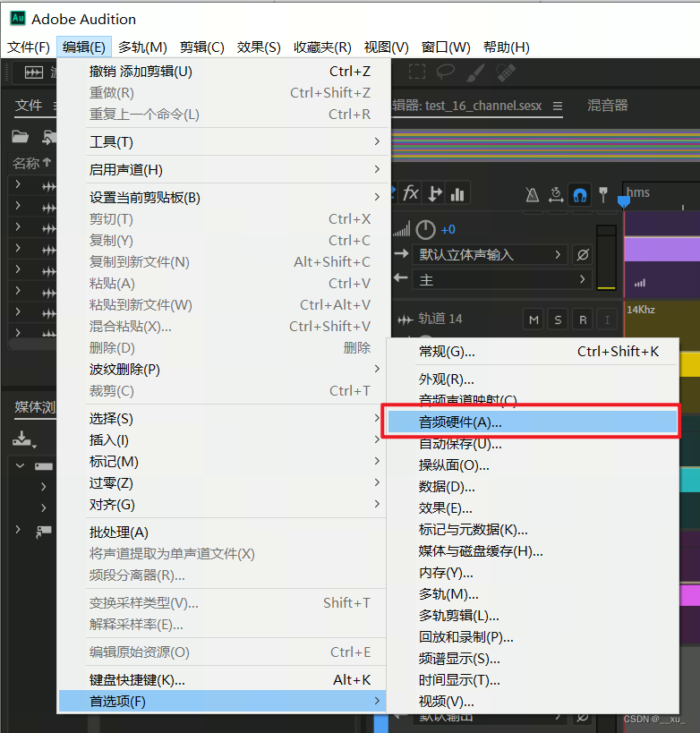
Task: Show the EQ bars section icon
Action: (457, 193)
